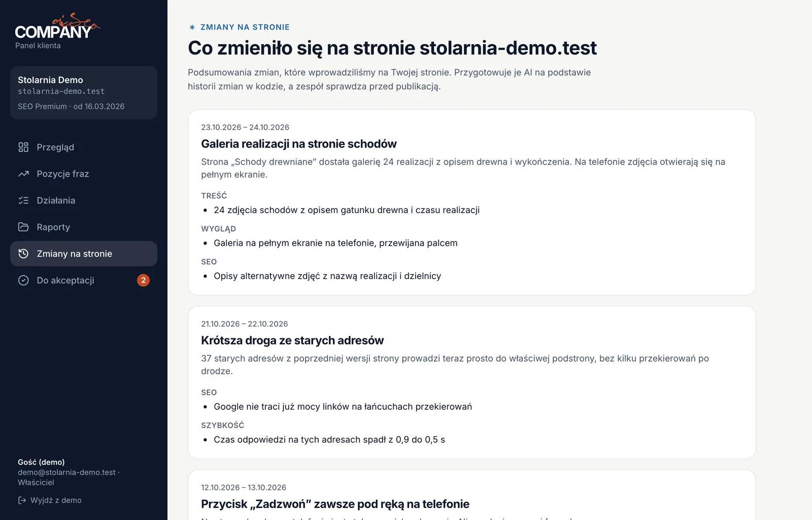This screenshot has height=520, width=812.
Task: Click the WYGLĄD category label
Action: coord(219,229)
